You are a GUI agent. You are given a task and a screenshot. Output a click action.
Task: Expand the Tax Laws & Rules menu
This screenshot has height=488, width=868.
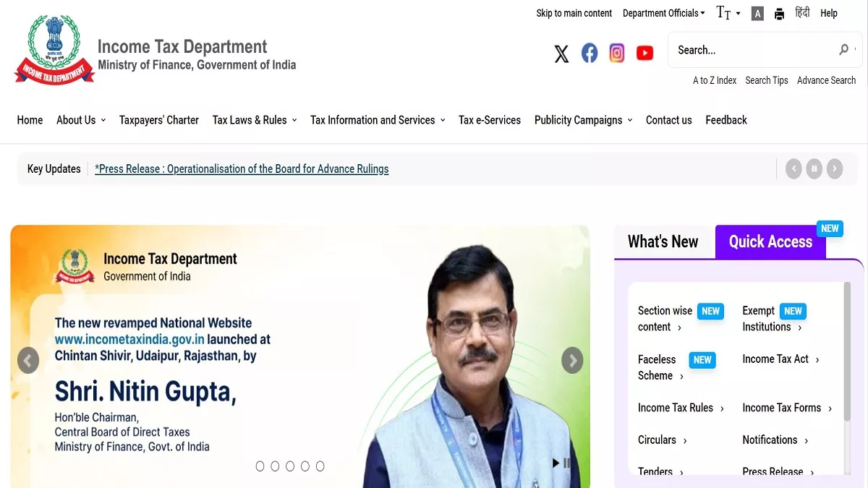tap(254, 120)
